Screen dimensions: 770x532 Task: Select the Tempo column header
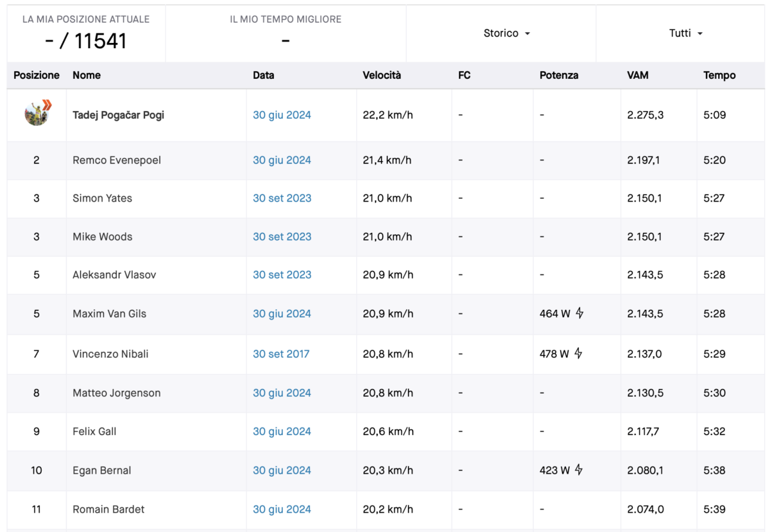719,75
